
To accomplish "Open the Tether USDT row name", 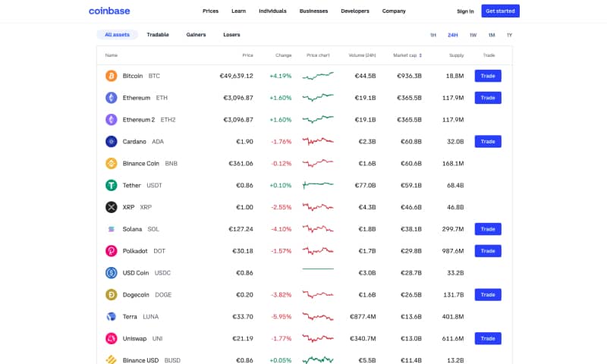I will [142, 185].
